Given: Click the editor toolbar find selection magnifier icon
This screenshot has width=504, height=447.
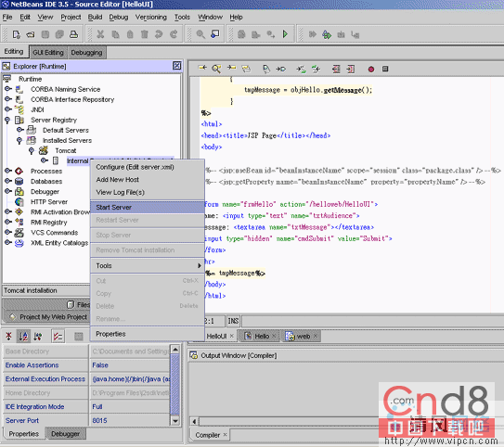Looking at the screenshot, I should coord(216,69).
